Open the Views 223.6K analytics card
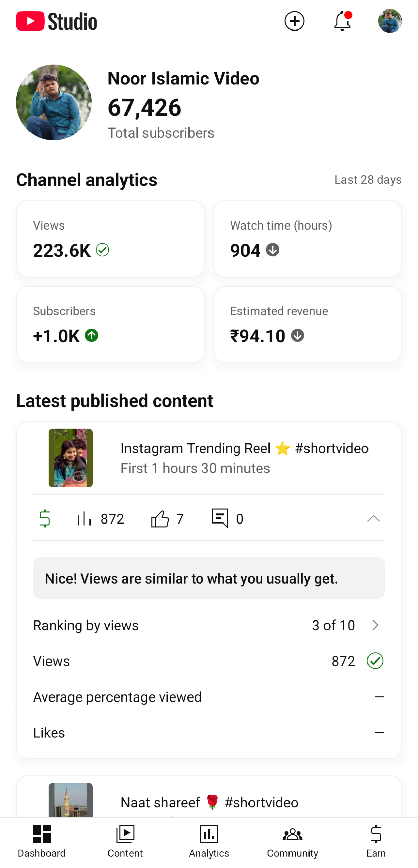Viewport: 418px width, 868px height. 111,239
